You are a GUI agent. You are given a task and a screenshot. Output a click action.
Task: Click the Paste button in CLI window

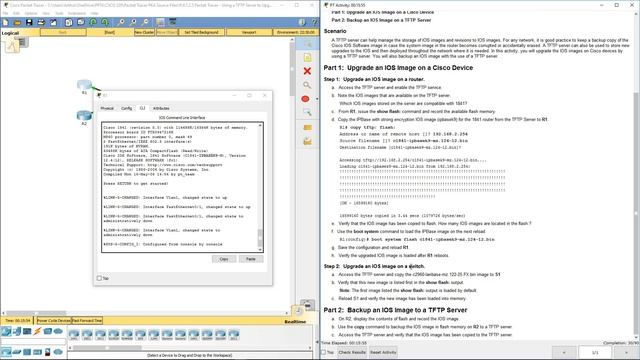251,259
